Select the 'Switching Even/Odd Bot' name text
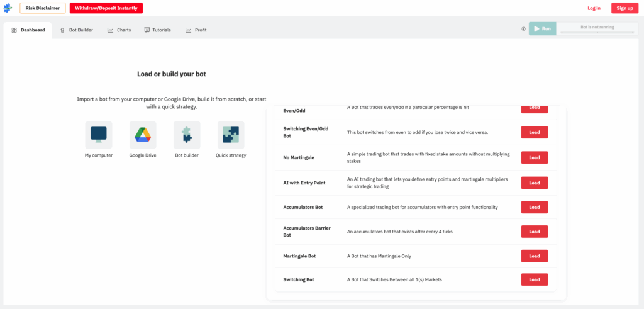644x309 pixels. [x=308, y=132]
